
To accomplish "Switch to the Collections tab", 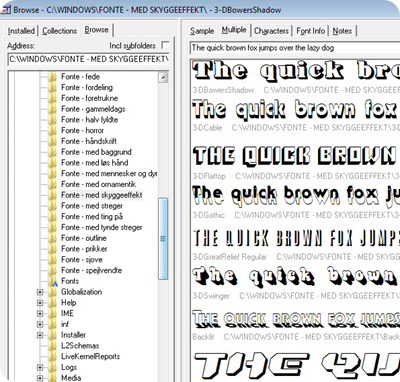I will click(x=59, y=31).
